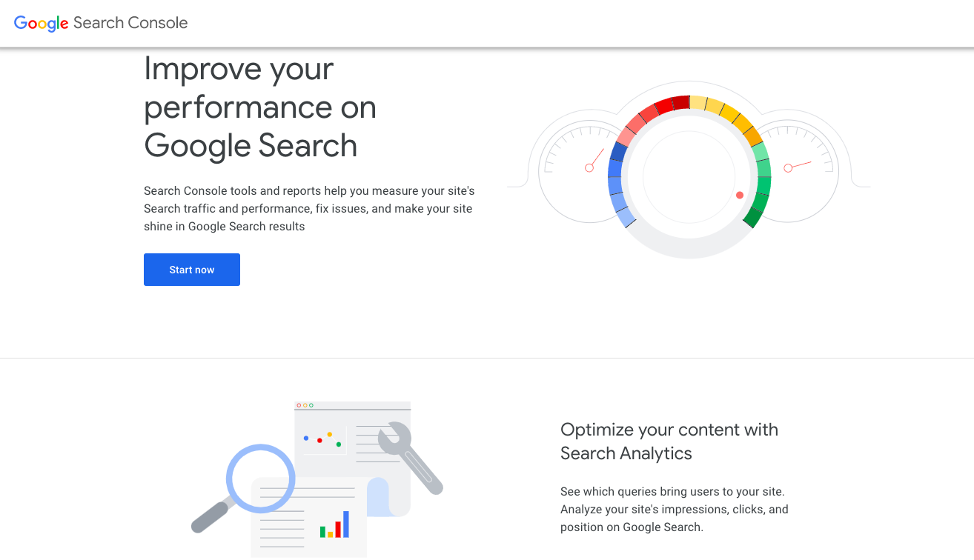This screenshot has height=560, width=974.
Task: Select the yellow segment of the gauge
Action: (x=723, y=113)
